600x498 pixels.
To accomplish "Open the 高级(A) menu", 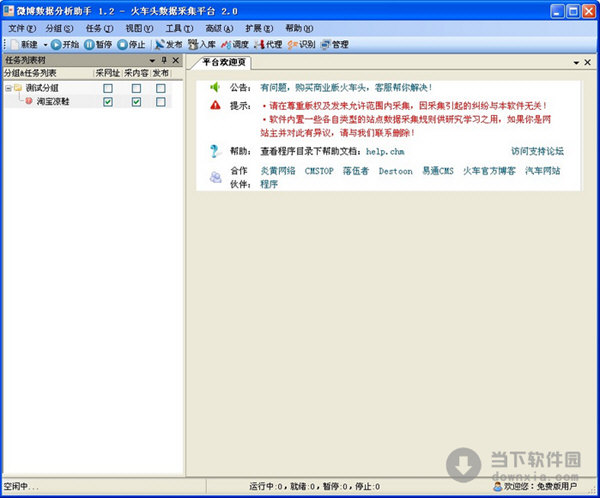I will click(221, 28).
